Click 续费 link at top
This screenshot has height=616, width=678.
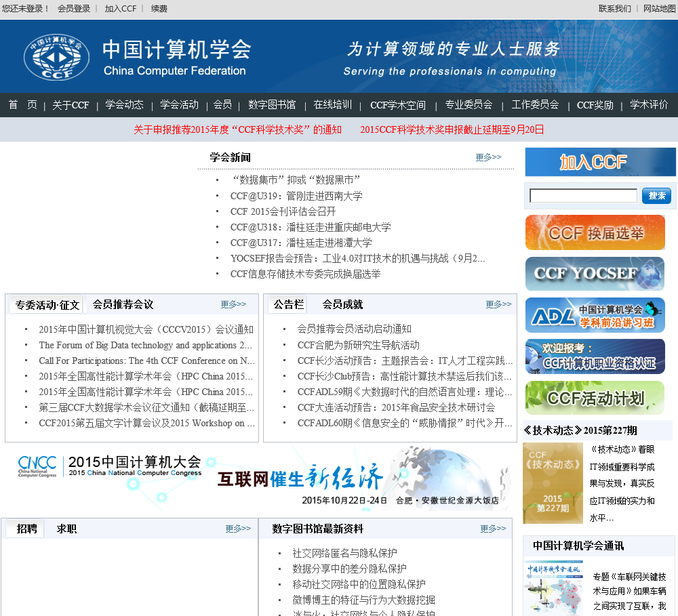click(x=159, y=9)
